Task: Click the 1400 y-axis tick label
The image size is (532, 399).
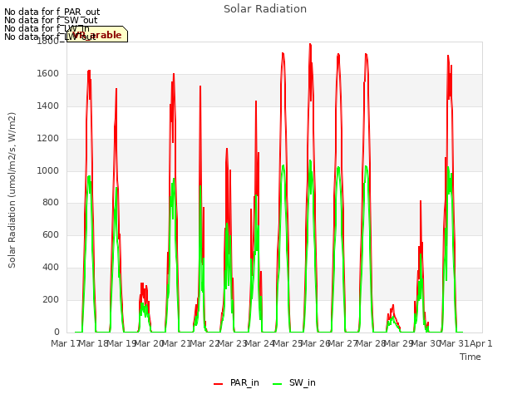Action: pyautogui.click(x=48, y=106)
